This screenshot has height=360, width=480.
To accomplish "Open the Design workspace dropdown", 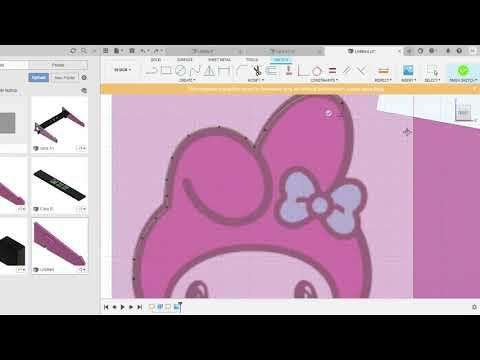I will coord(123,70).
